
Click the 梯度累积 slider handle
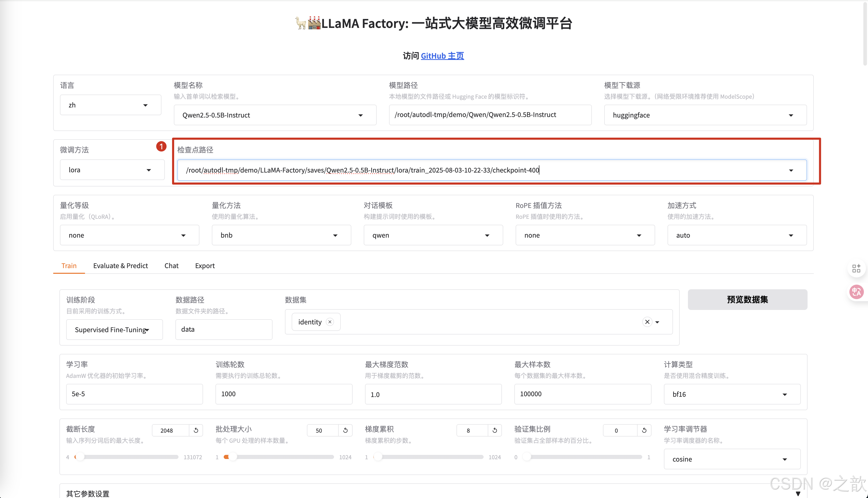378,457
